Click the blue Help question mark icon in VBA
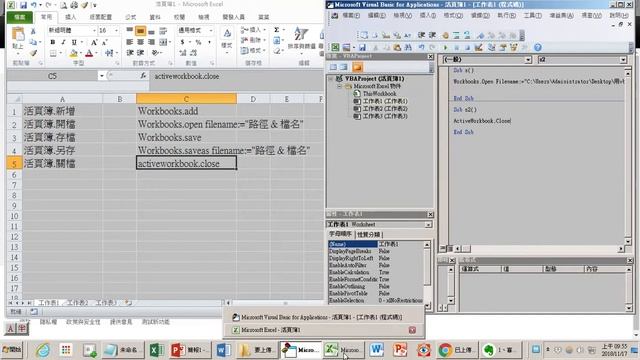This screenshot has width=640, height=360. point(538,48)
